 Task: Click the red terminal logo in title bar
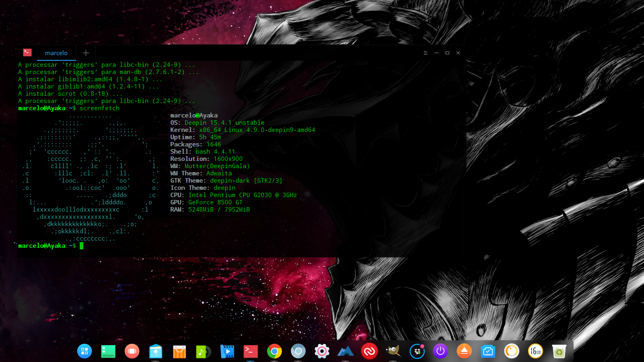coord(27,52)
